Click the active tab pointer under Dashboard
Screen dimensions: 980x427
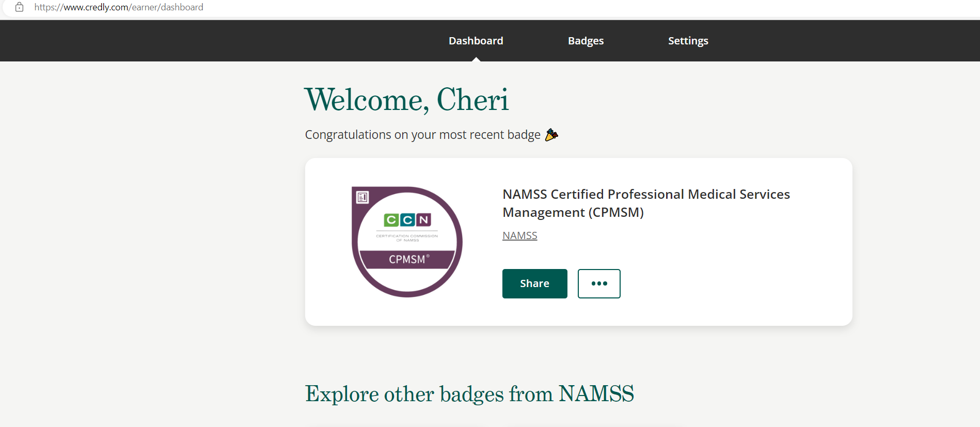pos(476,59)
